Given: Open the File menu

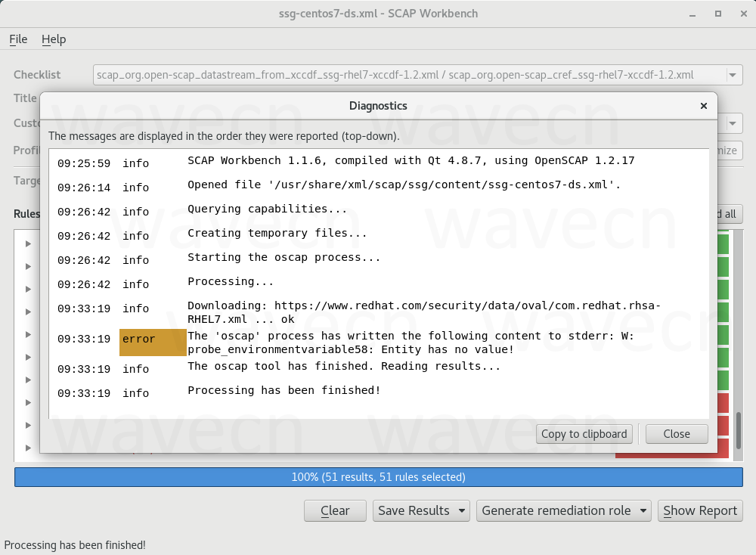Looking at the screenshot, I should 18,39.
